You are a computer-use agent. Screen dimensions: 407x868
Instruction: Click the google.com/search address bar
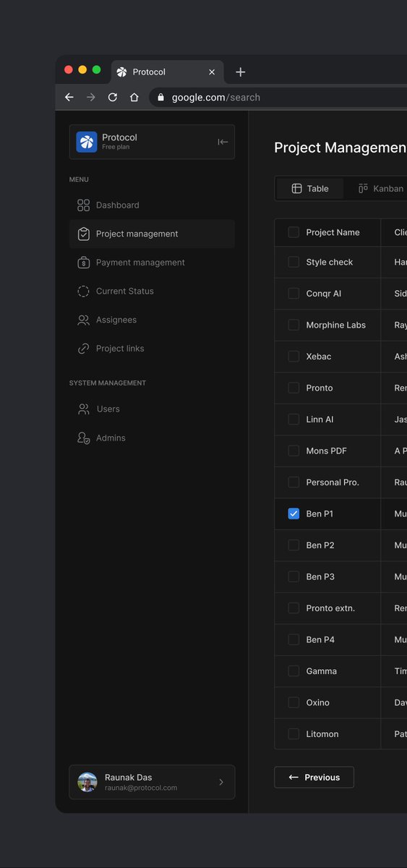278,97
